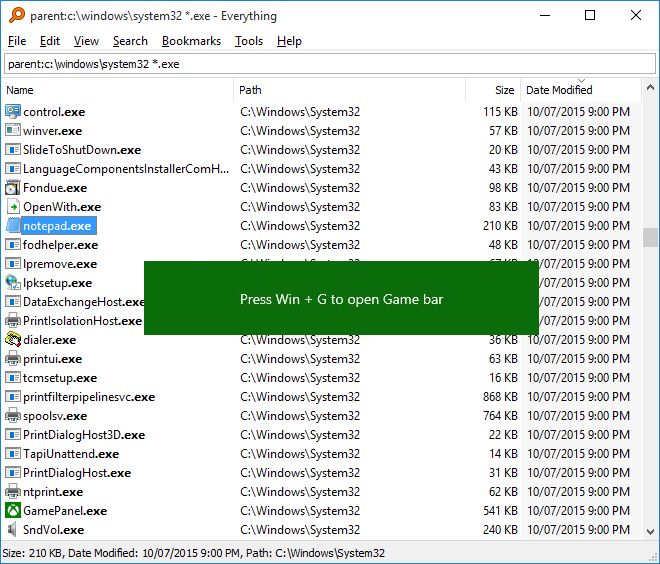
Task: Open the View menu
Action: coord(86,41)
